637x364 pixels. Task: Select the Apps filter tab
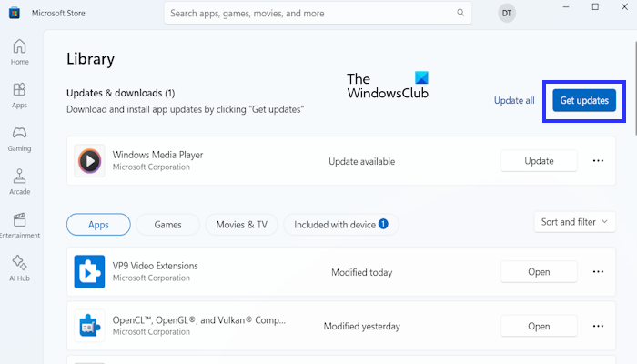click(x=98, y=225)
